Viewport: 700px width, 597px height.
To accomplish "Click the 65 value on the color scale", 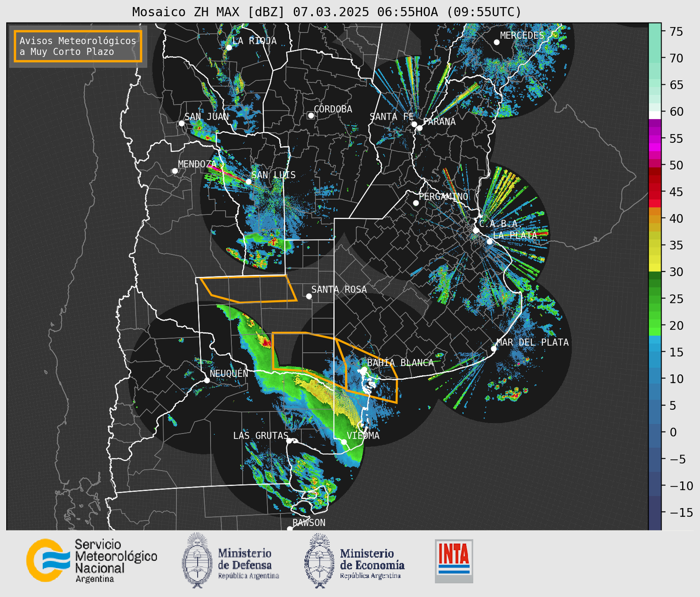I will (x=676, y=85).
